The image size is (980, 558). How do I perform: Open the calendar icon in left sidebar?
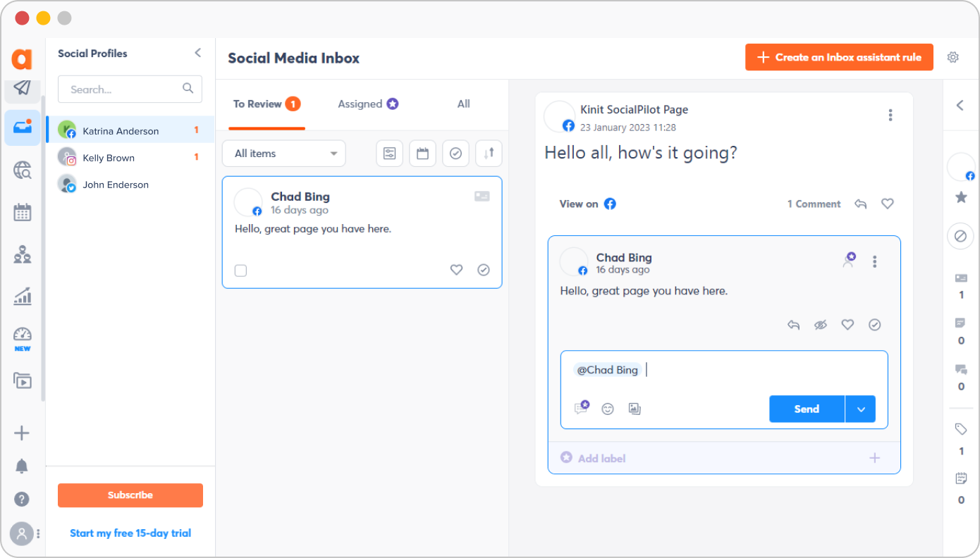point(22,212)
